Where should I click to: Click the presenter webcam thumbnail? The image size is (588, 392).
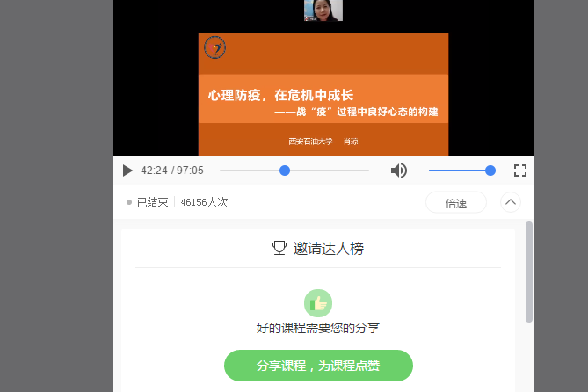[323, 11]
